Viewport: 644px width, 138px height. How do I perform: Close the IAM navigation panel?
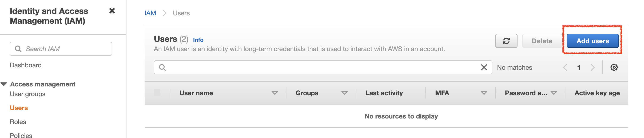click(x=112, y=11)
